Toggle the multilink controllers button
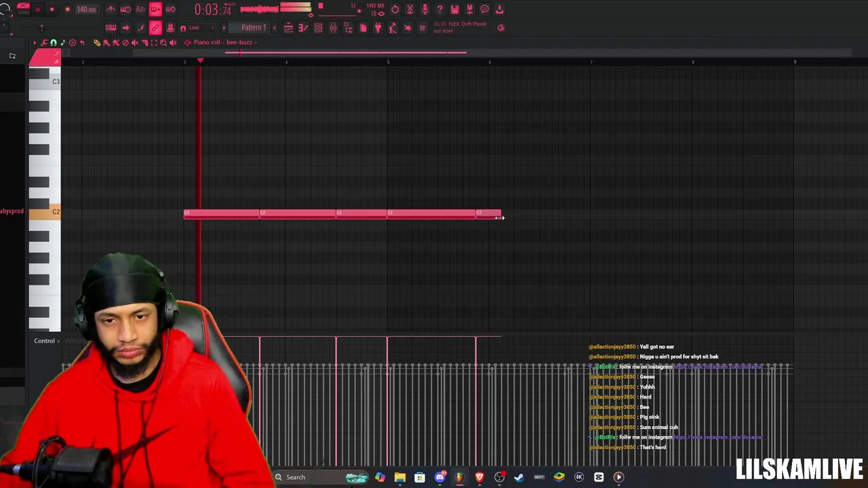The width and height of the screenshot is (868, 488). [x=170, y=28]
